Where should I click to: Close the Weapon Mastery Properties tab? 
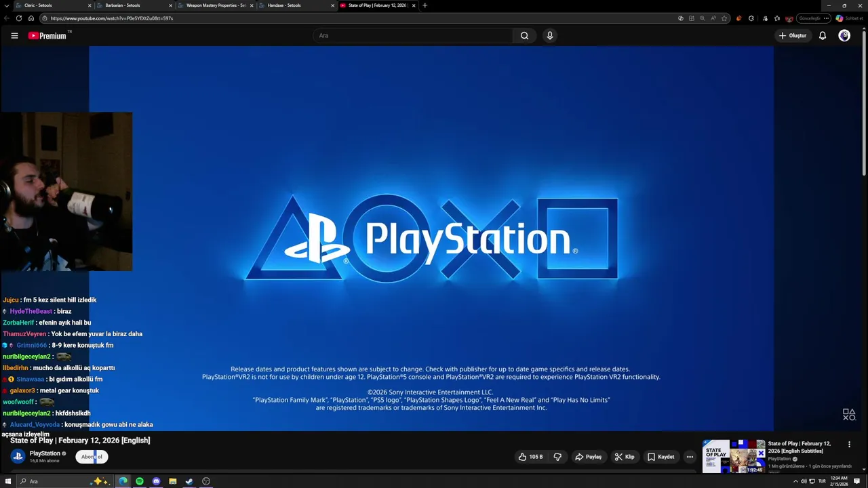point(252,5)
